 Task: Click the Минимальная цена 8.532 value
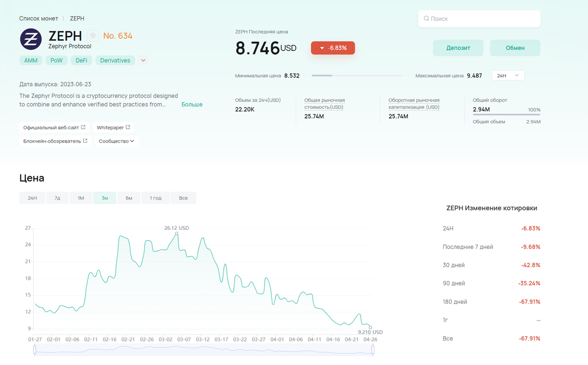pyautogui.click(x=292, y=76)
